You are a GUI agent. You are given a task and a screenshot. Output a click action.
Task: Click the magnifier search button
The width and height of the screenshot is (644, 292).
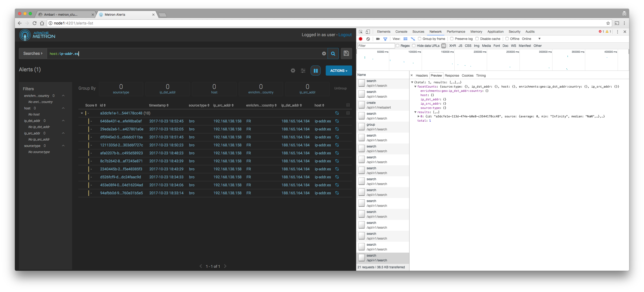[333, 54]
